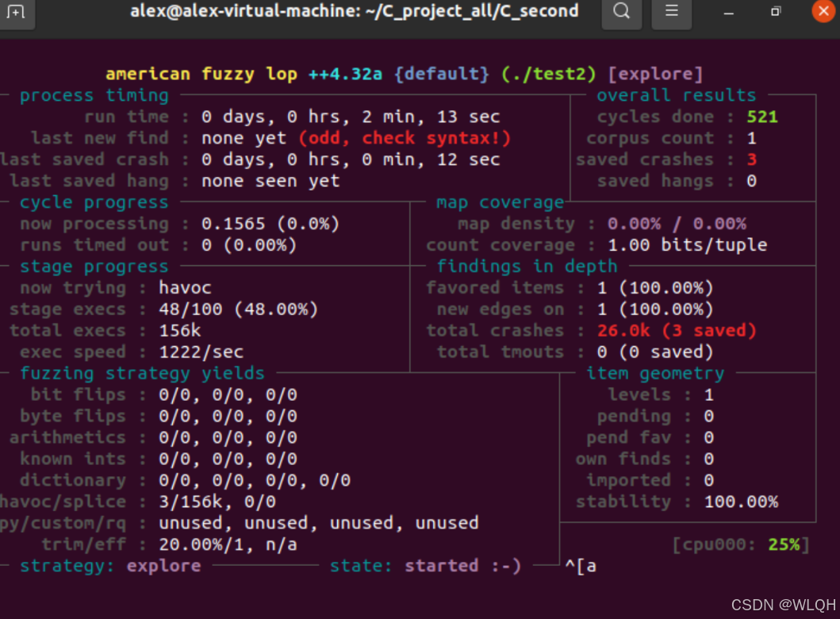Click the count coverage bits/tuple value
Viewport: 840px width, 619px height.
tap(688, 245)
